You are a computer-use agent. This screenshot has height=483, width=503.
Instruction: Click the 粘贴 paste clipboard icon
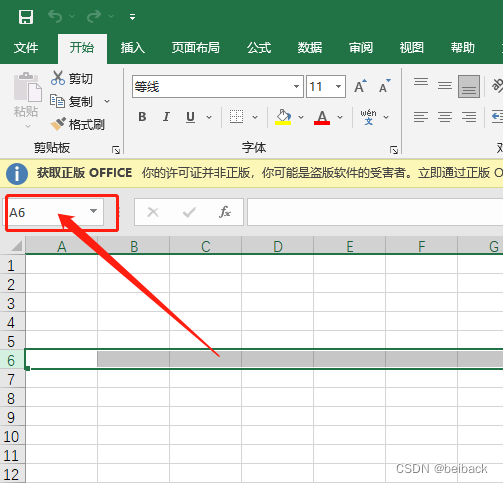pyautogui.click(x=27, y=87)
